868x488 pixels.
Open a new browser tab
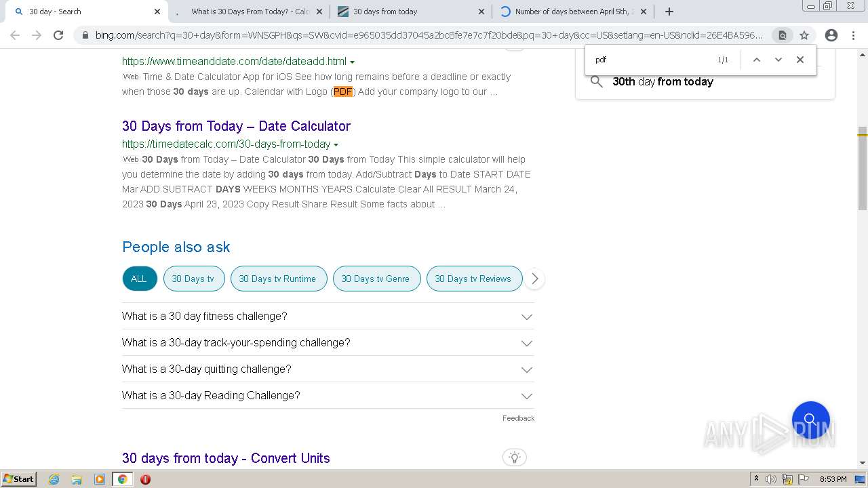[x=669, y=12]
